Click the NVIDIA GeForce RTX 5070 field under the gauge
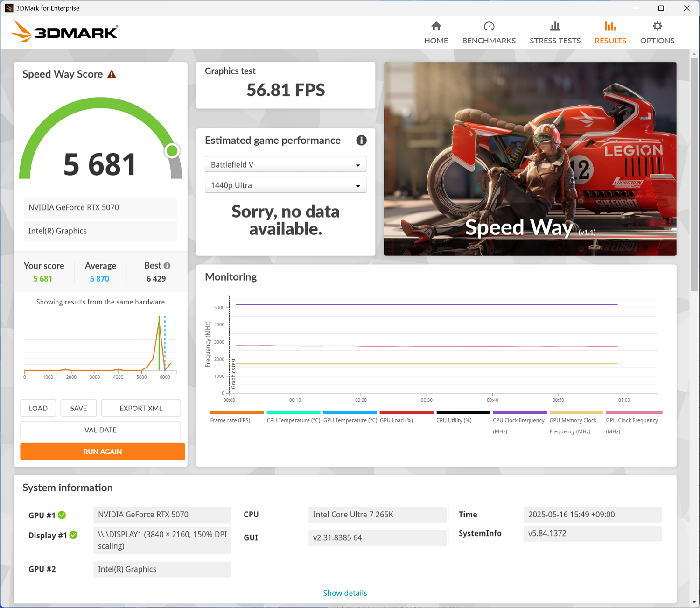The image size is (700, 608). pos(100,207)
